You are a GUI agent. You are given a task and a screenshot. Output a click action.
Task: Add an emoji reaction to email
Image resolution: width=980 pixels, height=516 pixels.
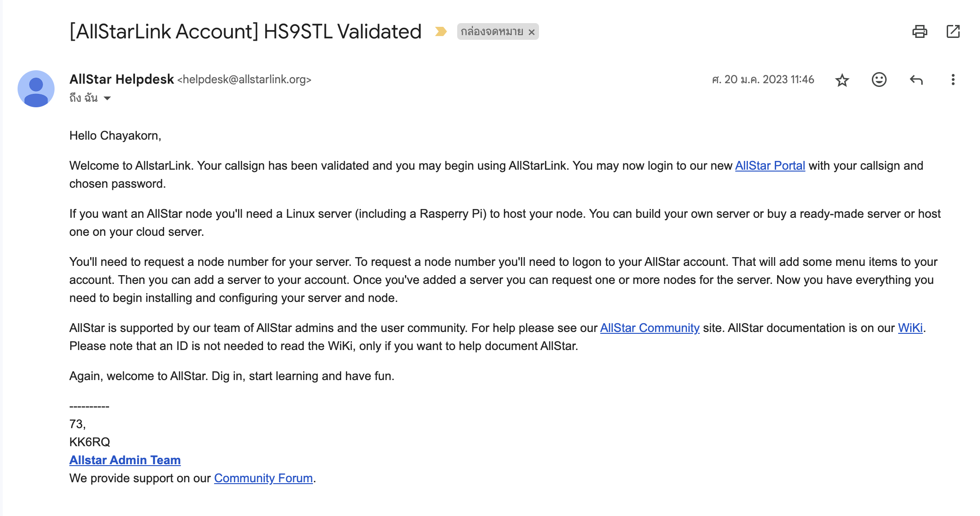tap(879, 80)
